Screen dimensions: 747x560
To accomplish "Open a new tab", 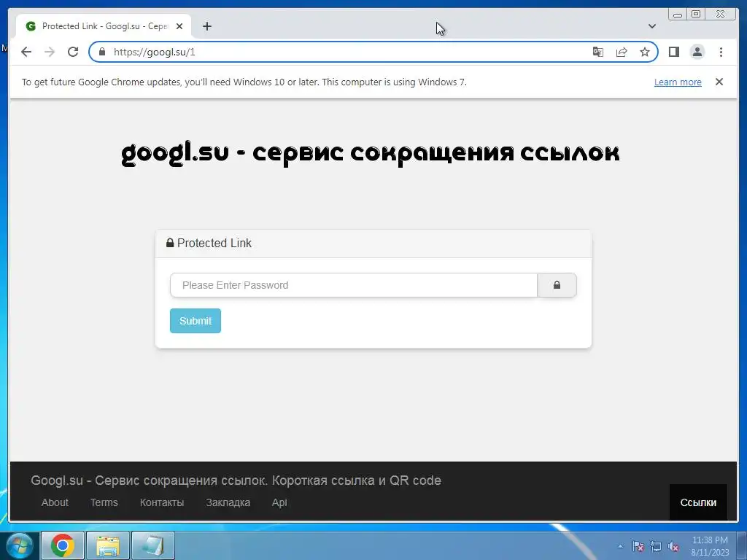I will coord(206,26).
